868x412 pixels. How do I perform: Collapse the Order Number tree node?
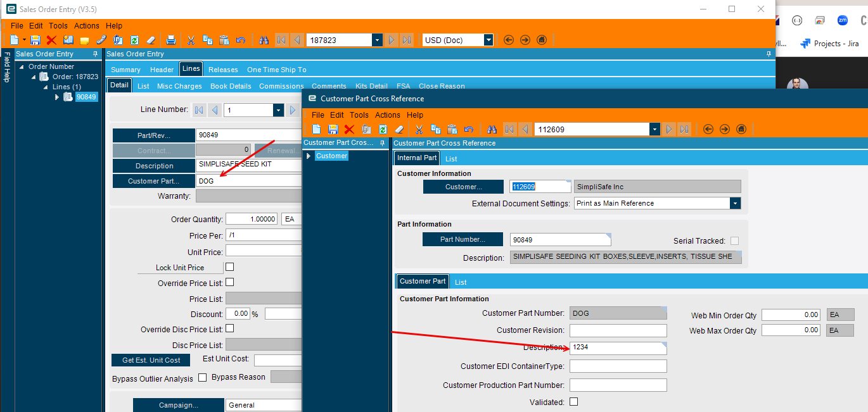22,66
